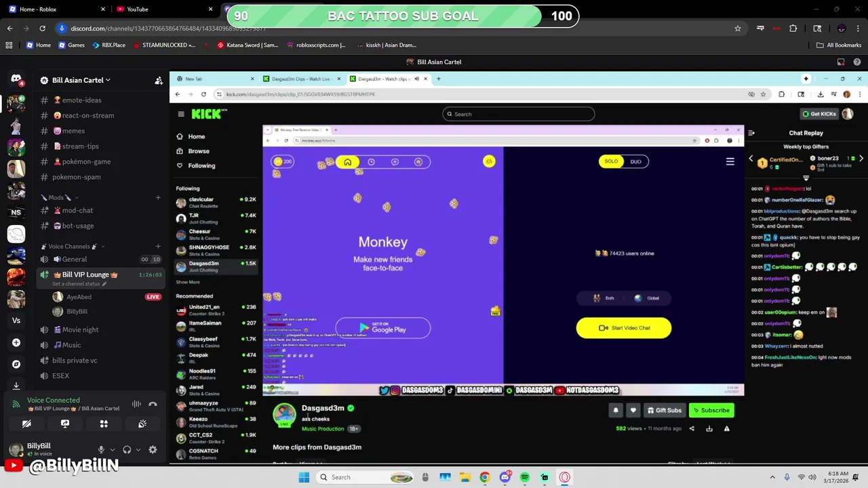
Task: Open clavicular channel in Following list
Action: [216, 202]
